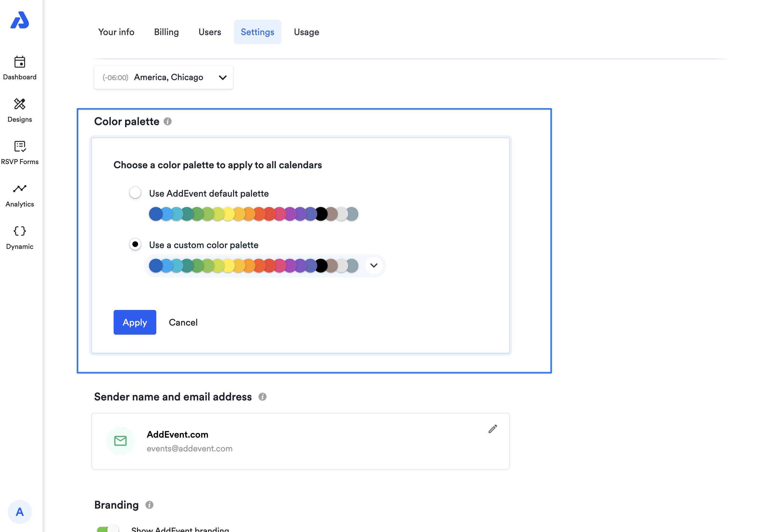Click black swatch in custom palette

click(321, 266)
